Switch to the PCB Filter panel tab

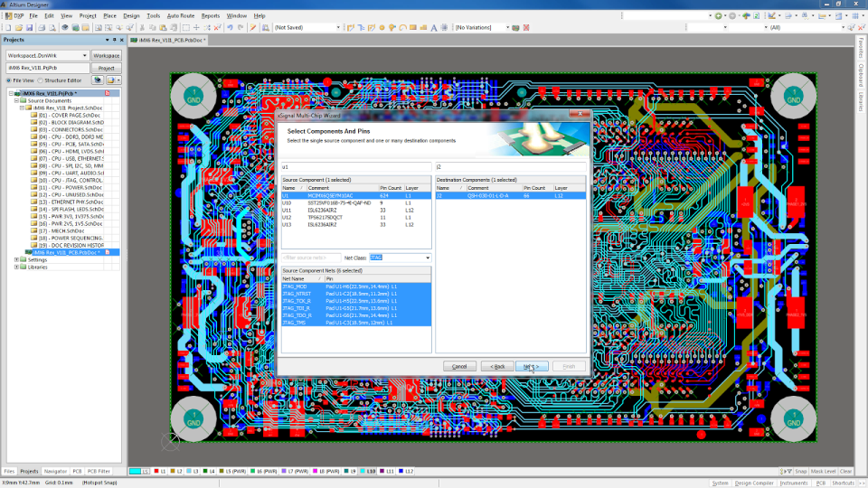point(99,472)
